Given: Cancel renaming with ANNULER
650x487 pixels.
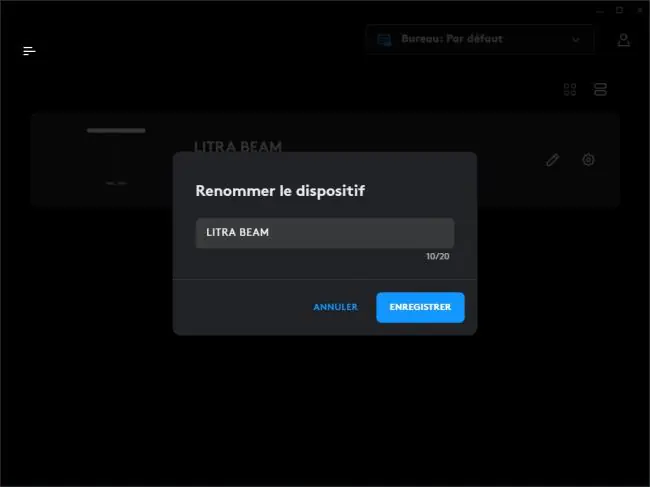Looking at the screenshot, I should coord(335,307).
